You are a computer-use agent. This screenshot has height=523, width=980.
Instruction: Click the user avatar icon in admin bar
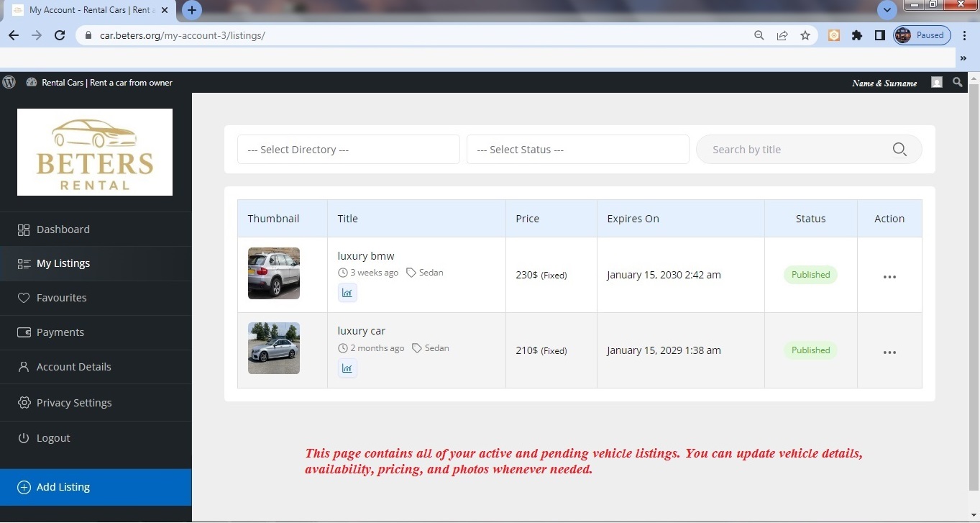tap(937, 82)
